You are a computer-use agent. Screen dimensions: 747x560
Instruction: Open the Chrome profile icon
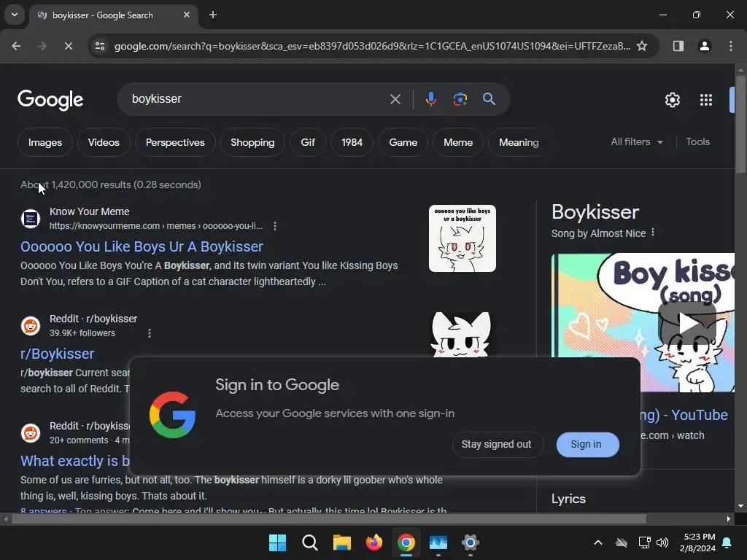click(x=704, y=46)
